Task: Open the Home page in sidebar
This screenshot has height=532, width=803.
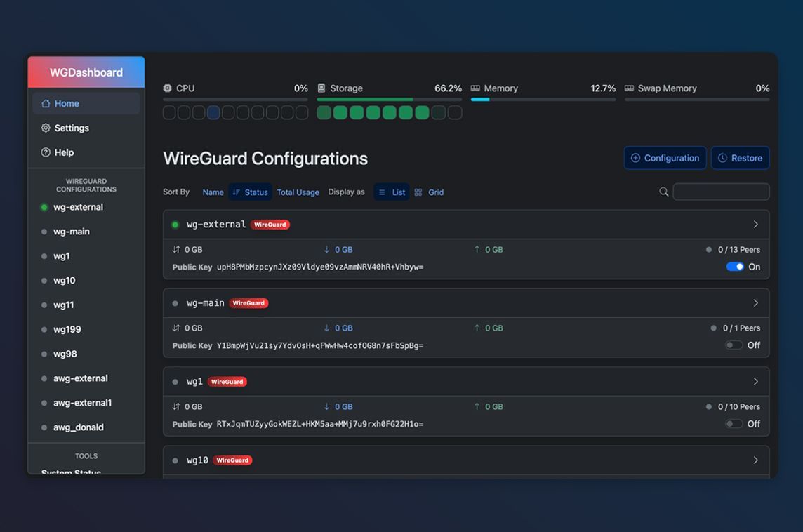Action: (86, 103)
